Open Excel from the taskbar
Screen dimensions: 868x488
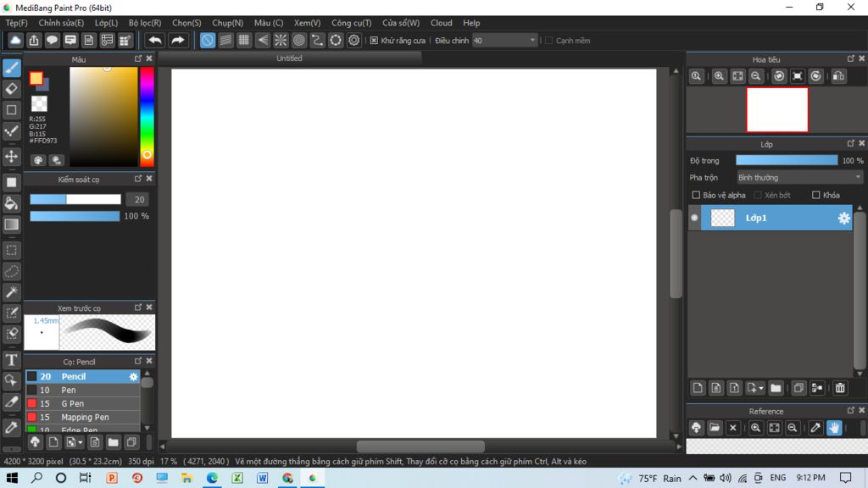237,478
